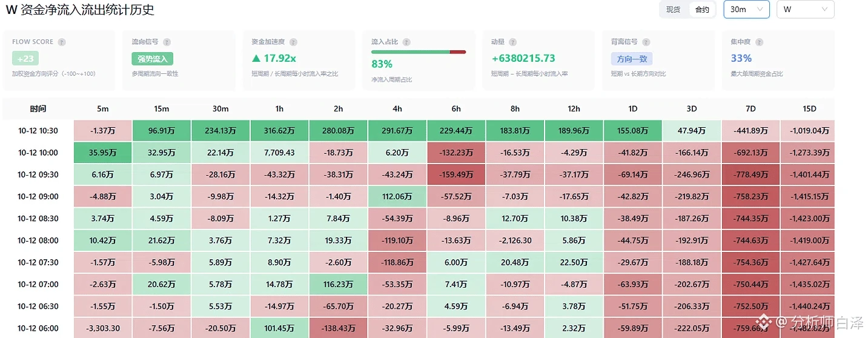Click the -441.89万 cell
The height and width of the screenshot is (338, 868).
(750, 131)
